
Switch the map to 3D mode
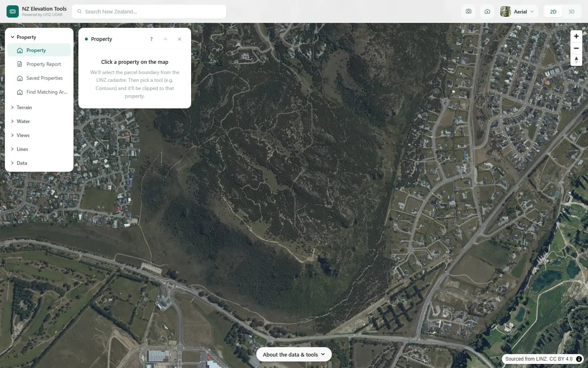(571, 11)
